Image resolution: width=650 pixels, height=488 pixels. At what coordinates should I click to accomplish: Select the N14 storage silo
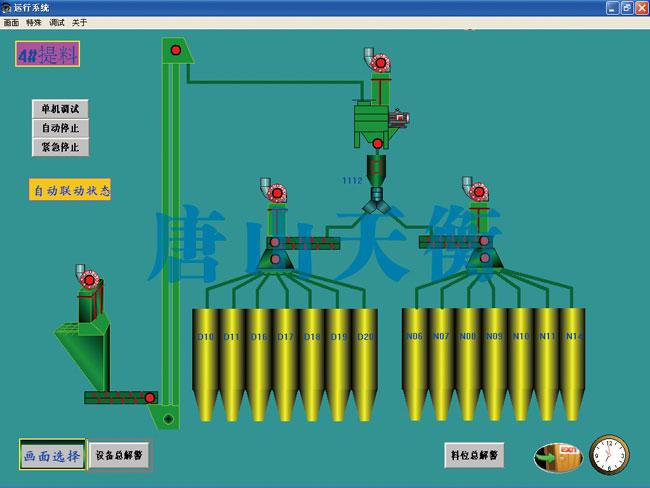(573, 360)
